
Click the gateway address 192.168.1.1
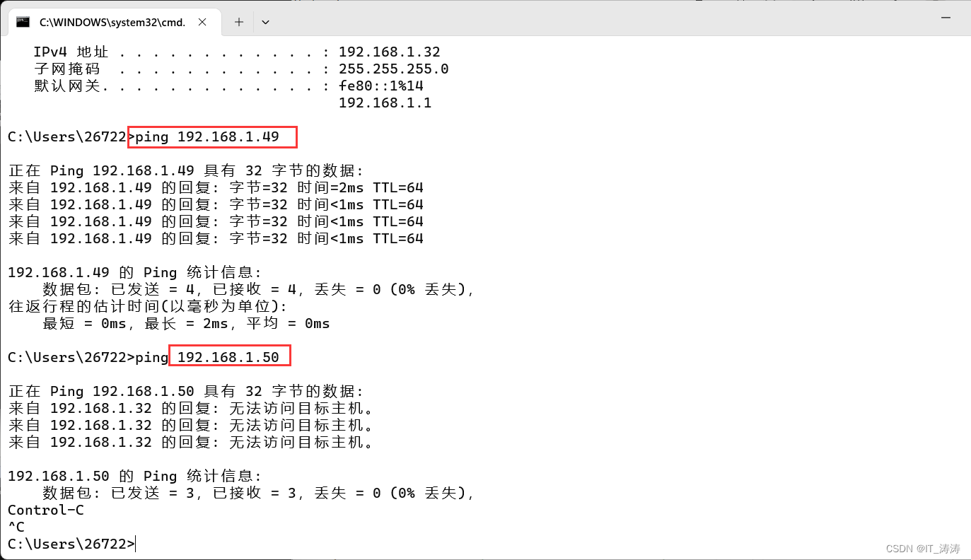pos(385,103)
